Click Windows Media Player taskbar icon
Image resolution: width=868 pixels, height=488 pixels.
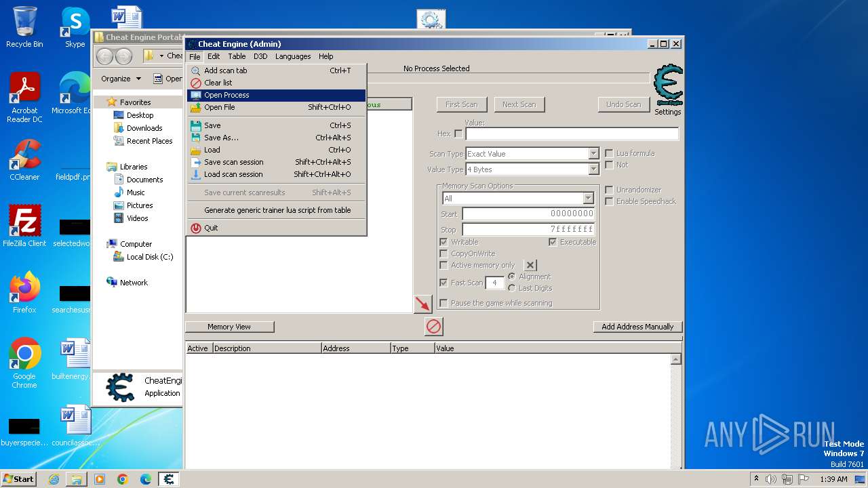[x=100, y=479]
